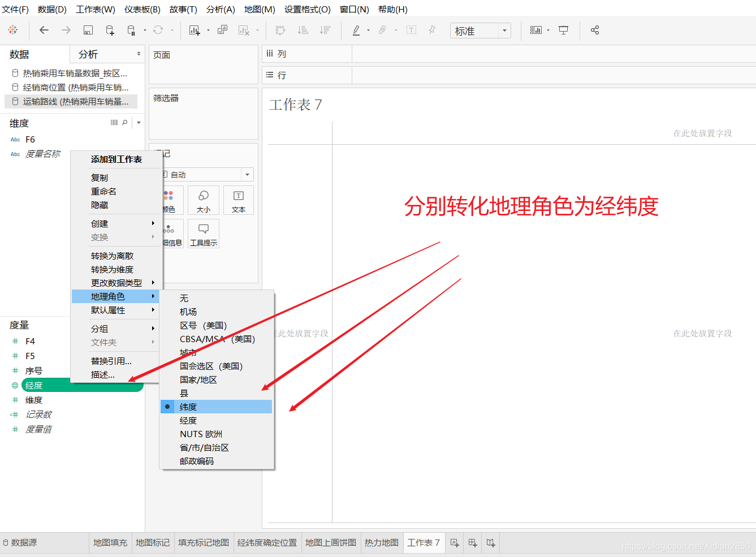Click the redo forward arrow in toolbar
The height and width of the screenshot is (557, 756).
[66, 30]
